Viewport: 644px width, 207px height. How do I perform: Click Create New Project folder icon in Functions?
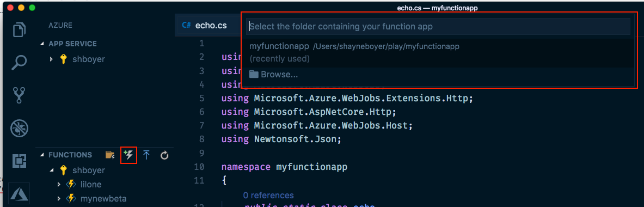coord(109,155)
